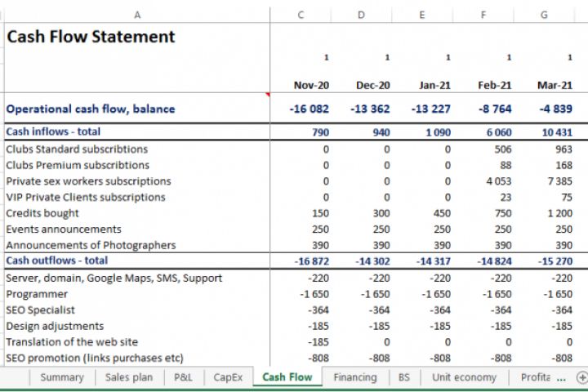Click the Nov-20 month header cell

311,85
